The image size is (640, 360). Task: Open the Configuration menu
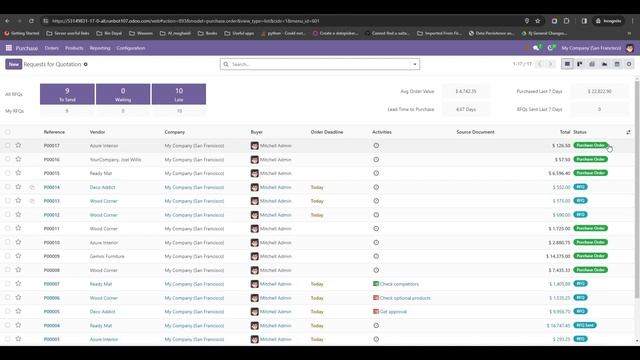pos(131,48)
